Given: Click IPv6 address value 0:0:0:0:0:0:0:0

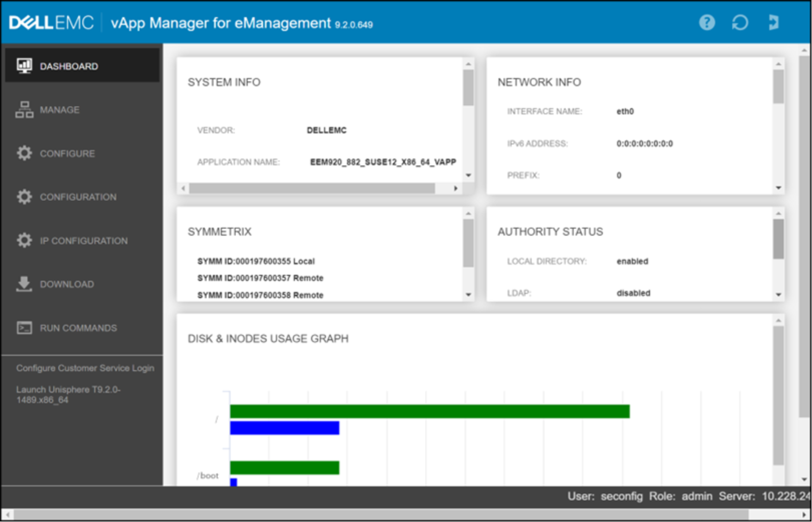Looking at the screenshot, I should (x=644, y=143).
